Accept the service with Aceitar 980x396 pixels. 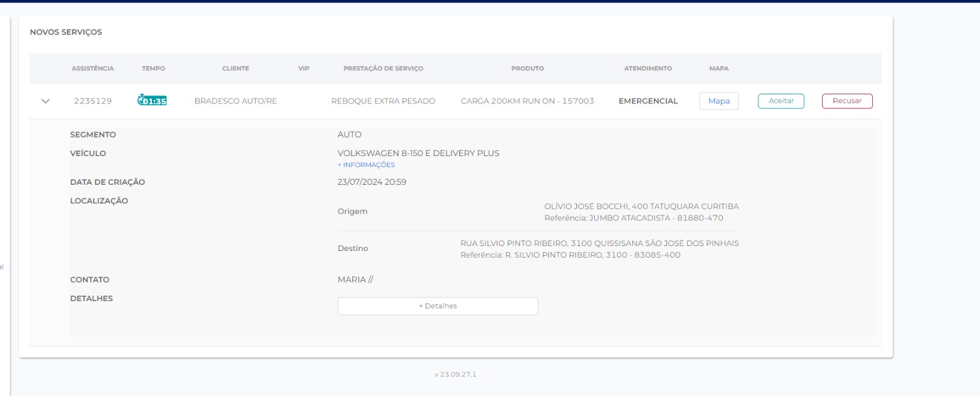pos(781,101)
